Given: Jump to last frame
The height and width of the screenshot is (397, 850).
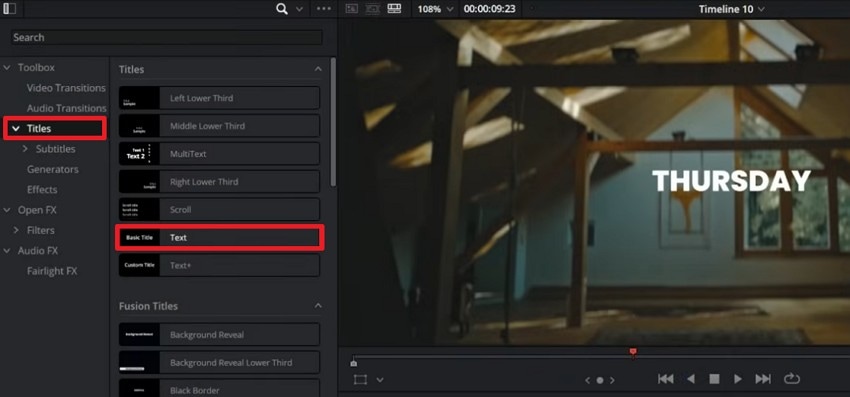Looking at the screenshot, I should 763,379.
